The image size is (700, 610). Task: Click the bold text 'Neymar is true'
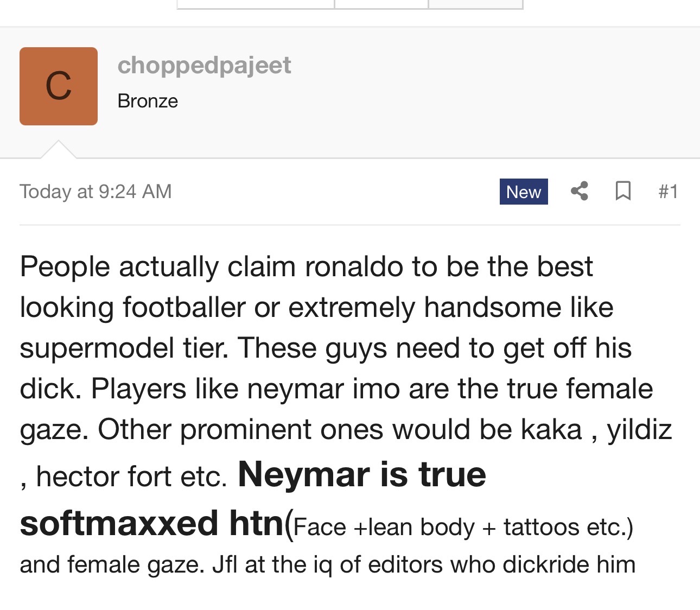[x=361, y=474]
